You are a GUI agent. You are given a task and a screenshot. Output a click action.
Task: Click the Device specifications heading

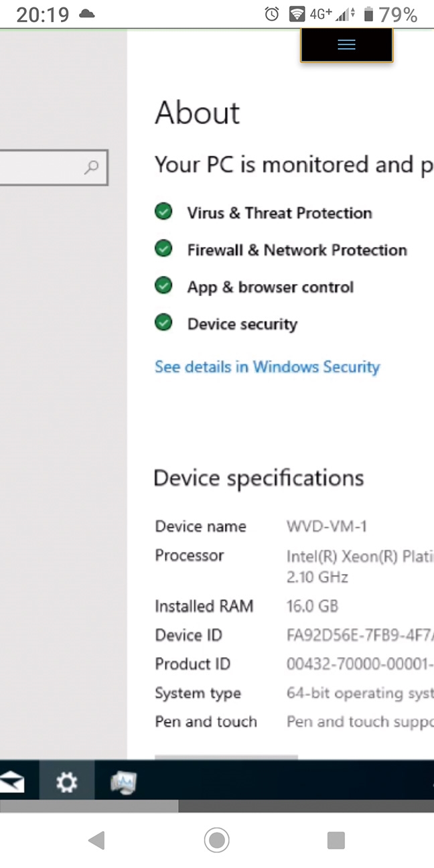(x=259, y=478)
